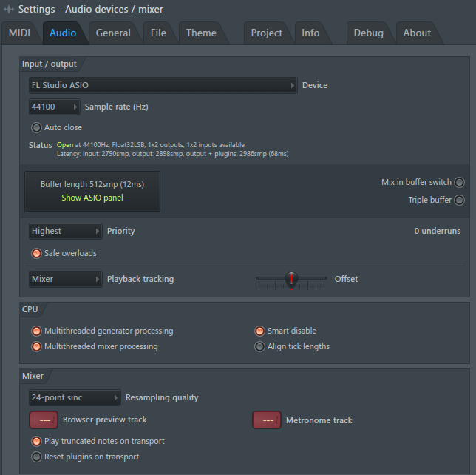Open the Theme tab
The width and height of the screenshot is (476, 475).
pos(201,33)
